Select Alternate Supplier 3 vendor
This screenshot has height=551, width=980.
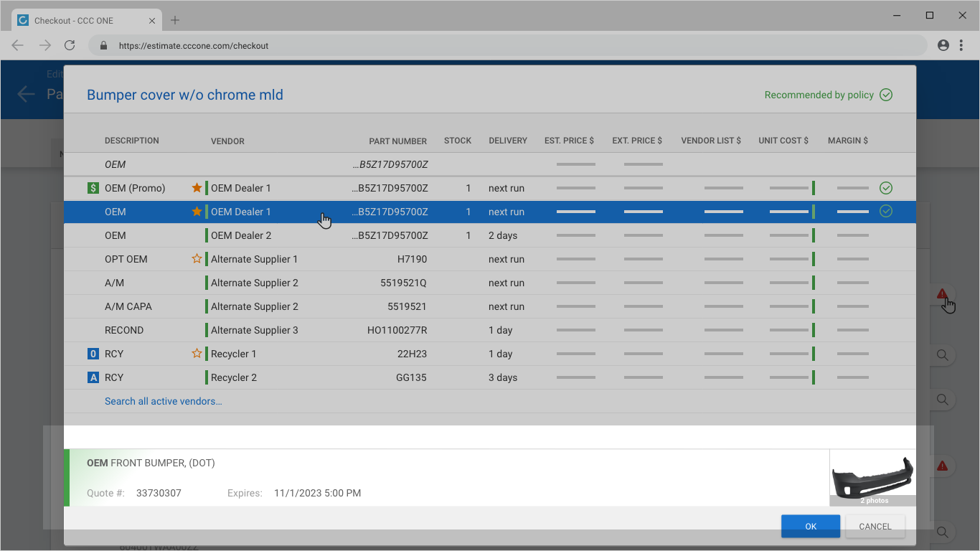coord(255,330)
